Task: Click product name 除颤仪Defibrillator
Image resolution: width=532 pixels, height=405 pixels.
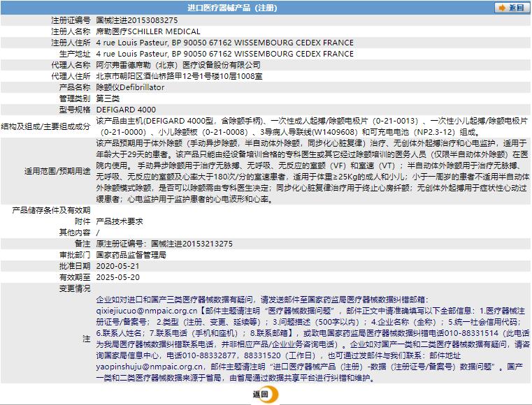Action: click(129, 87)
